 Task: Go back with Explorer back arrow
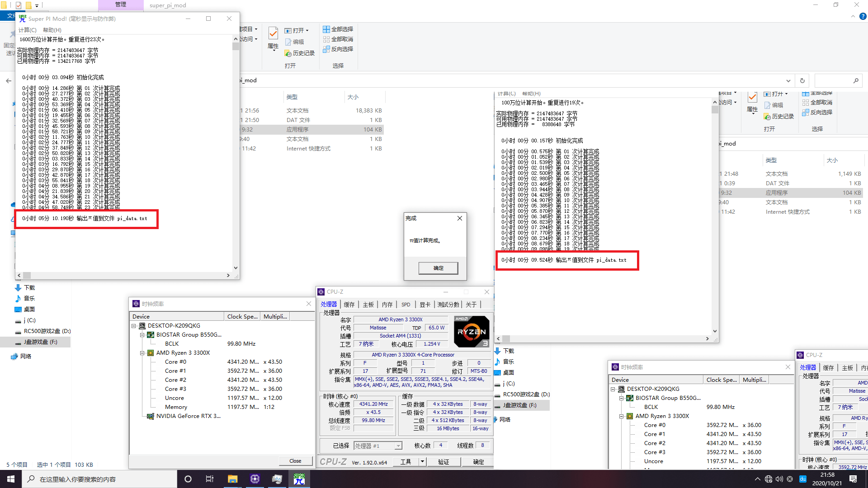(9, 80)
